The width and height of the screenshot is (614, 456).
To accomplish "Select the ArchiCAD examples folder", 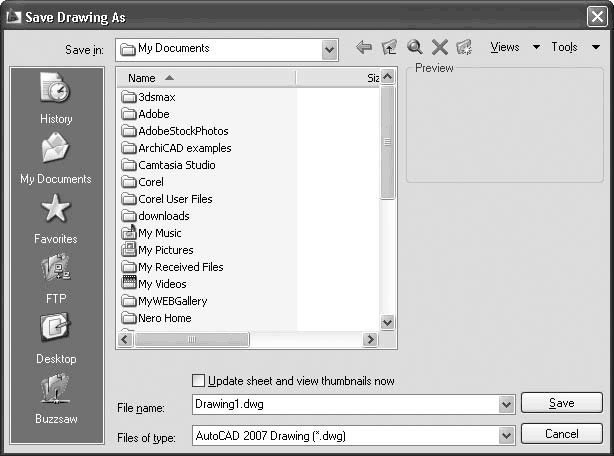I will [184, 148].
